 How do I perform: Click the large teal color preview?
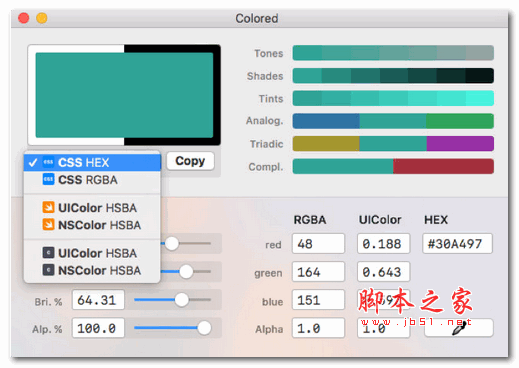(x=124, y=95)
